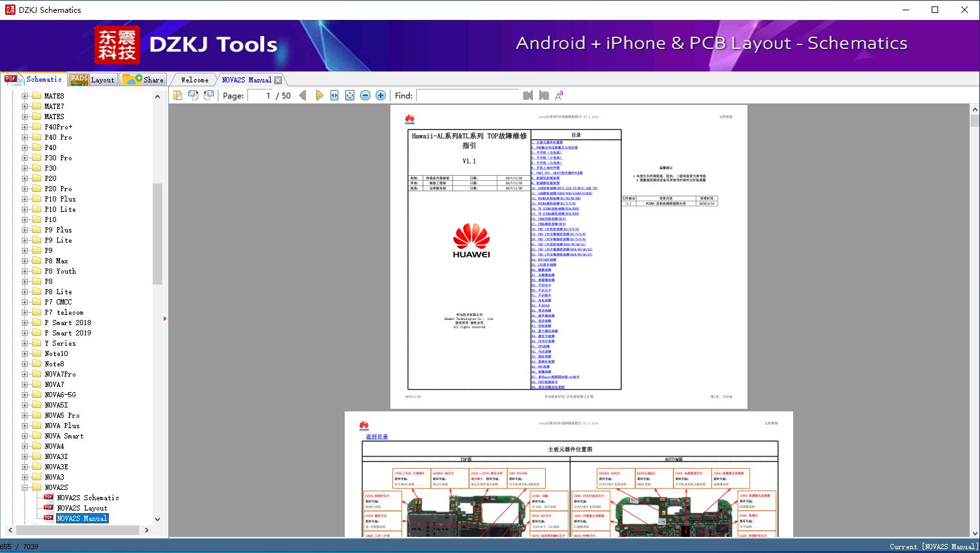Screen dimensions: 980x553
Task: Expand the P40Pro+ folder
Action: click(25, 127)
